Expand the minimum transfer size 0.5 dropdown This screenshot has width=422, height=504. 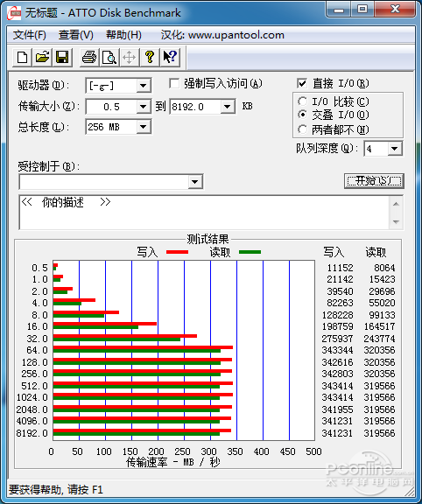click(143, 107)
